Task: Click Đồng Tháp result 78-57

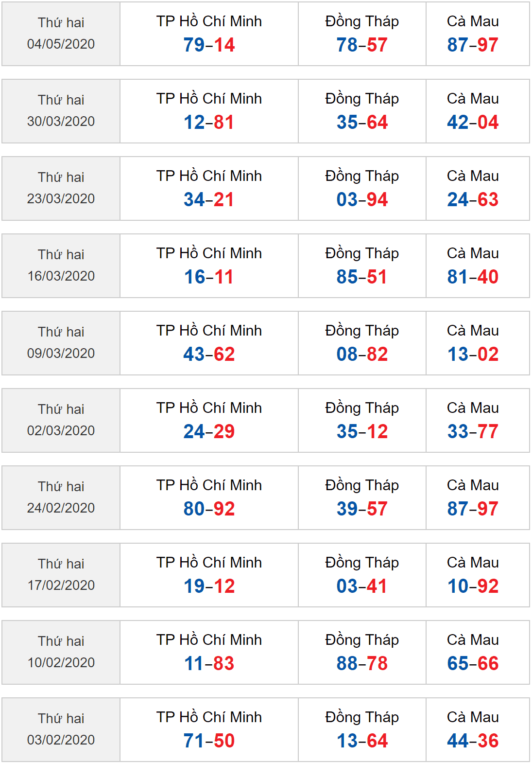Action: pos(362,45)
